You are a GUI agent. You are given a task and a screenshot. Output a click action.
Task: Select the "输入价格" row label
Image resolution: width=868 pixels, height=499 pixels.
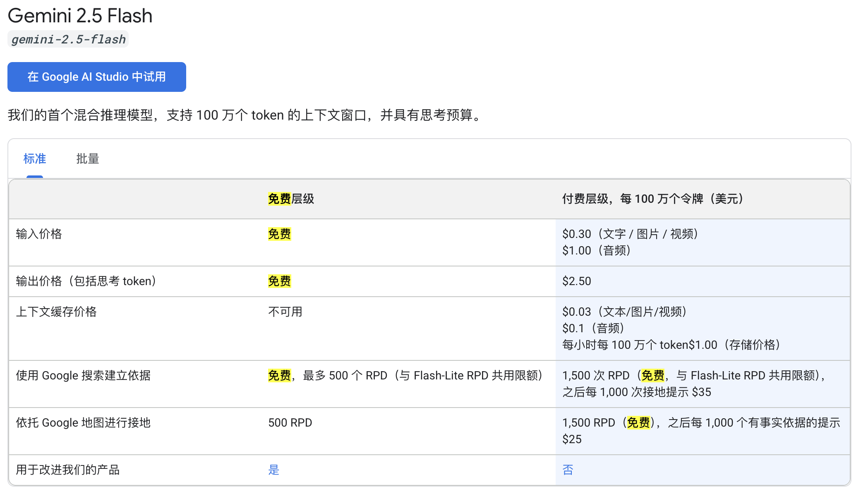tap(39, 234)
